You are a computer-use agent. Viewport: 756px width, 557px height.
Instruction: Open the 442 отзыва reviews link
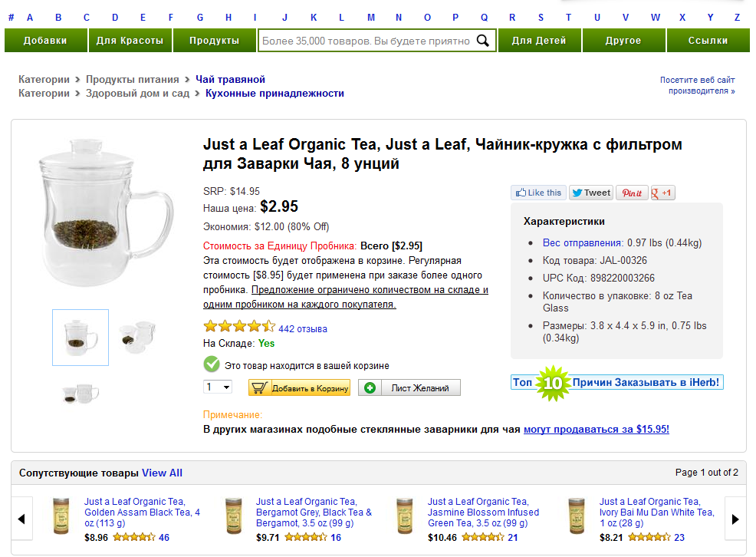pyautogui.click(x=303, y=329)
